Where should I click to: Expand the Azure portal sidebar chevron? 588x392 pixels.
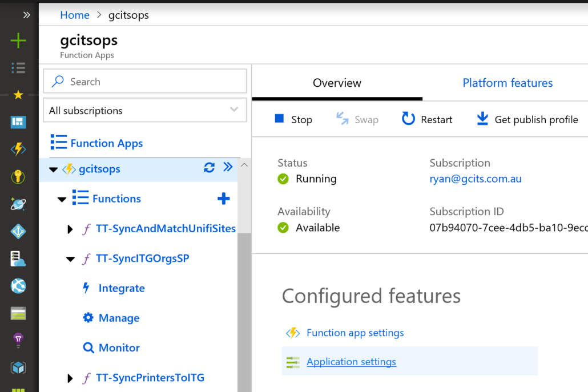pyautogui.click(x=26, y=15)
